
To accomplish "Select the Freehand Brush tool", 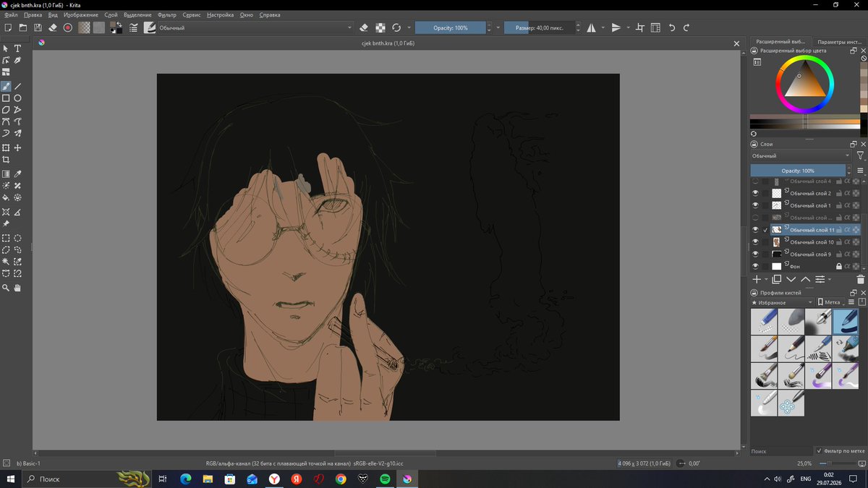I will click(x=6, y=86).
